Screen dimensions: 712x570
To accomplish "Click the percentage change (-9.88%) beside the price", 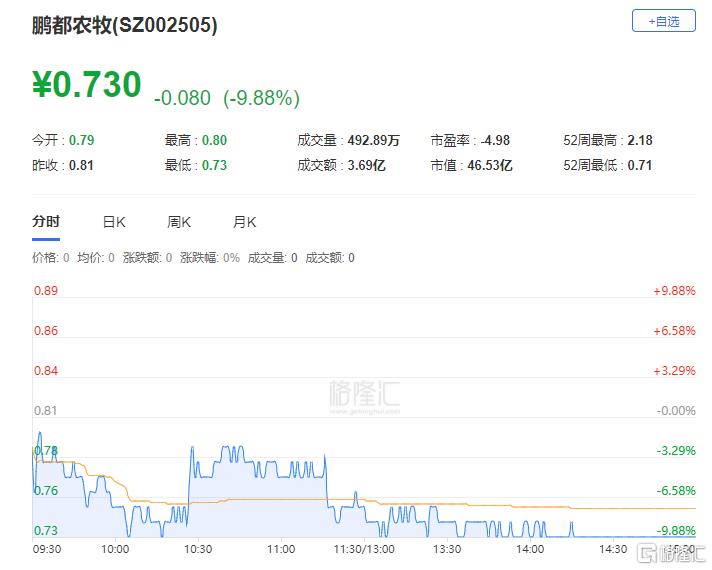I will coord(262,98).
